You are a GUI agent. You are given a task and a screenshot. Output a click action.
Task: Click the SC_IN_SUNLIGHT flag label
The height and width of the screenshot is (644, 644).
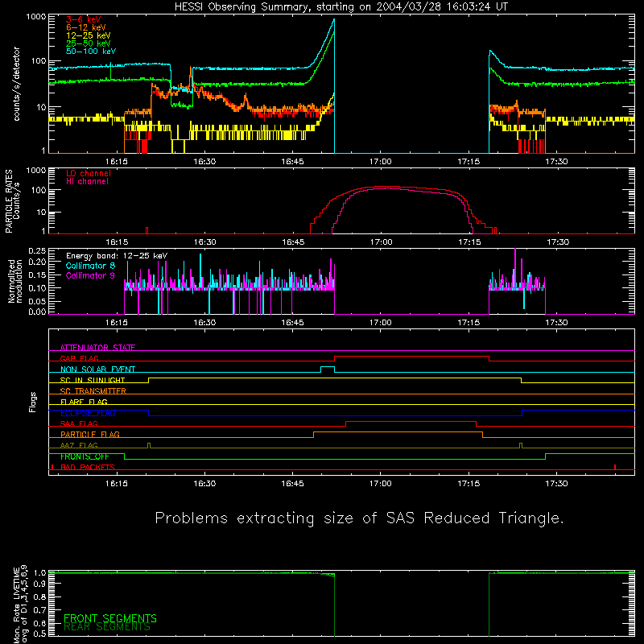93,380
